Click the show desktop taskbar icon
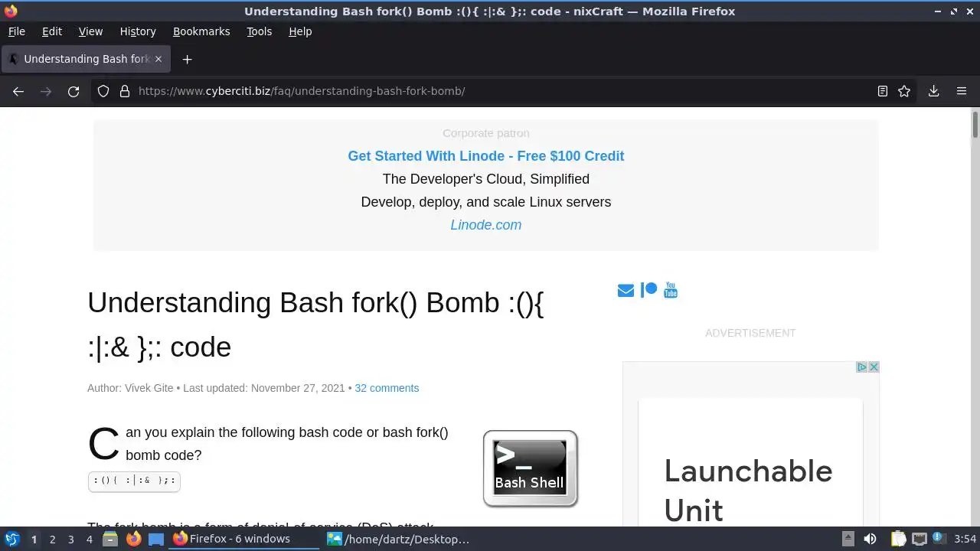This screenshot has height=551, width=980. pyautogui.click(x=156, y=539)
